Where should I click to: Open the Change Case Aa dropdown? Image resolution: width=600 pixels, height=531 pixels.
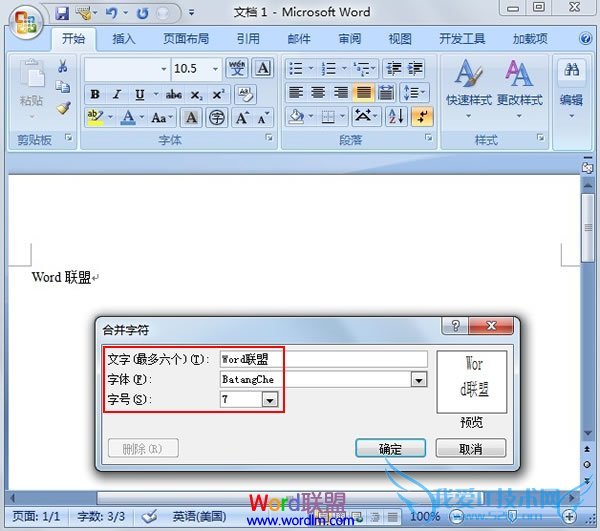162,118
